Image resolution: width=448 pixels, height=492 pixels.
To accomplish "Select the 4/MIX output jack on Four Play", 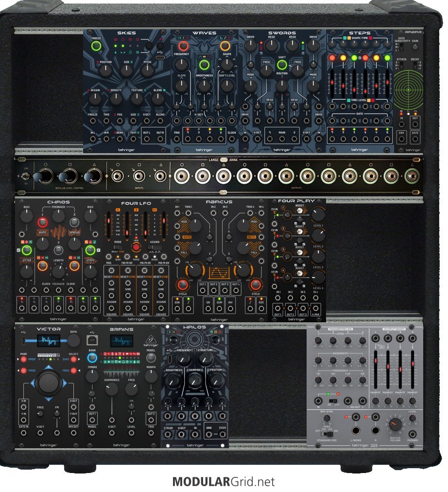I will tap(315, 308).
